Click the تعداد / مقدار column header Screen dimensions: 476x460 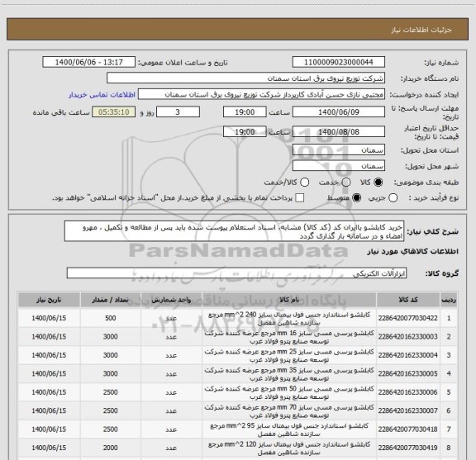pos(111,300)
